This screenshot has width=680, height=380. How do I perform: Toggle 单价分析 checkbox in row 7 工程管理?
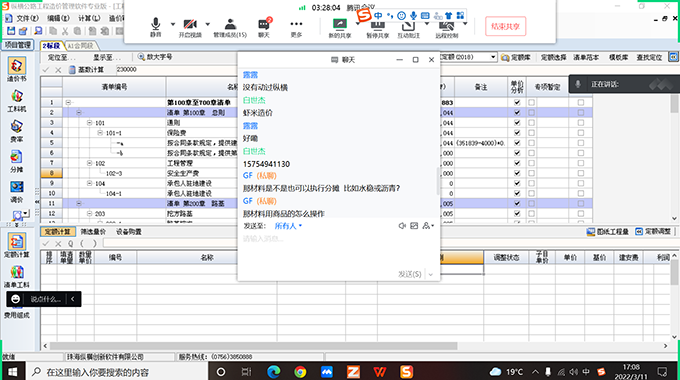(x=517, y=163)
